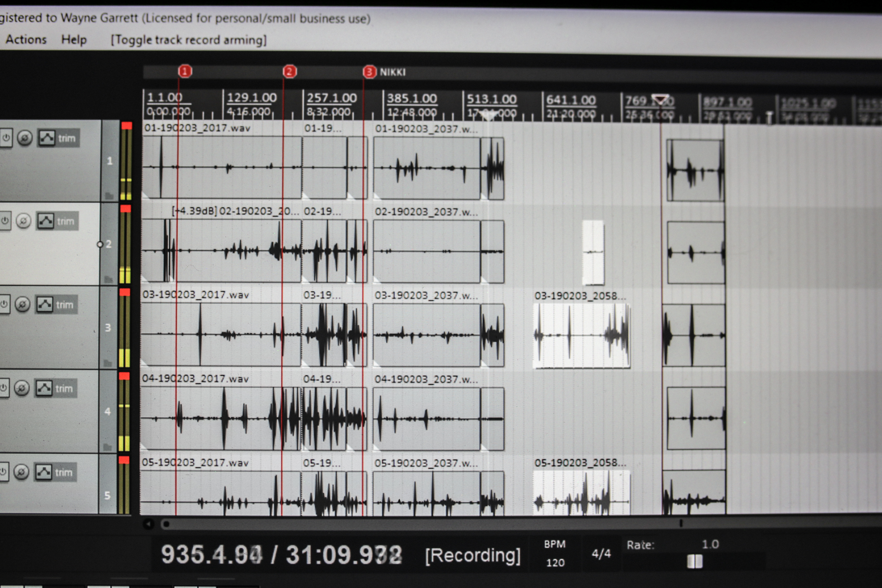Toggle FX bypass power on track 2
882x588 pixels.
(5, 221)
